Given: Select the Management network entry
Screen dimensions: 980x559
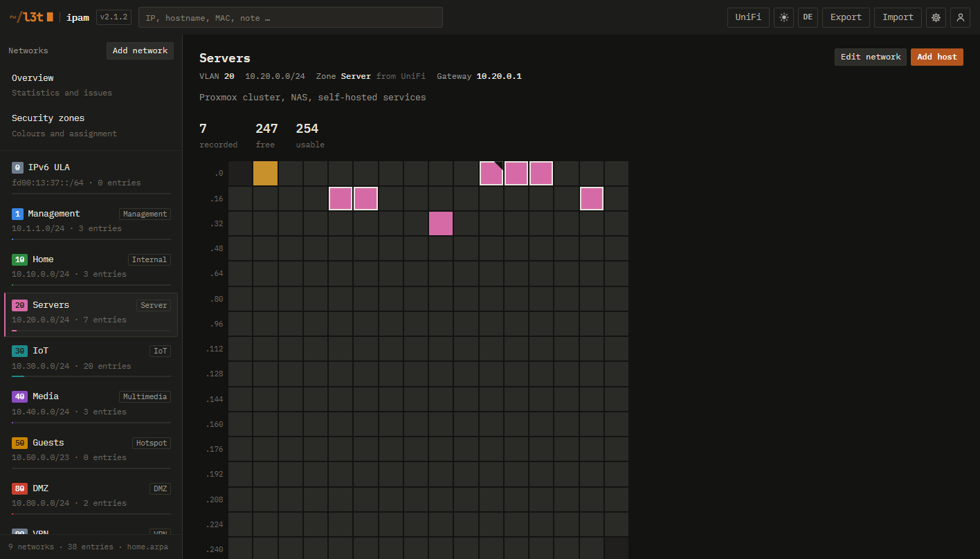Looking at the screenshot, I should [x=91, y=222].
